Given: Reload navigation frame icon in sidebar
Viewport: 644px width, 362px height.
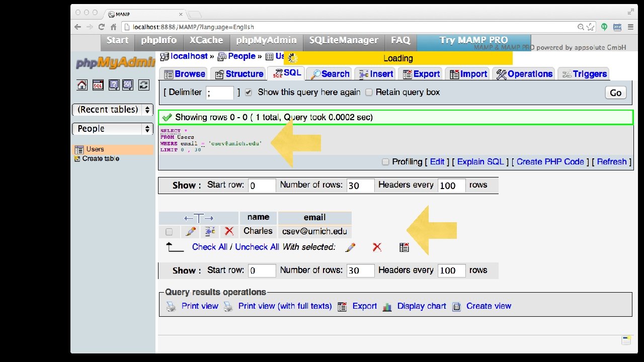Looking at the screenshot, I should (x=144, y=85).
